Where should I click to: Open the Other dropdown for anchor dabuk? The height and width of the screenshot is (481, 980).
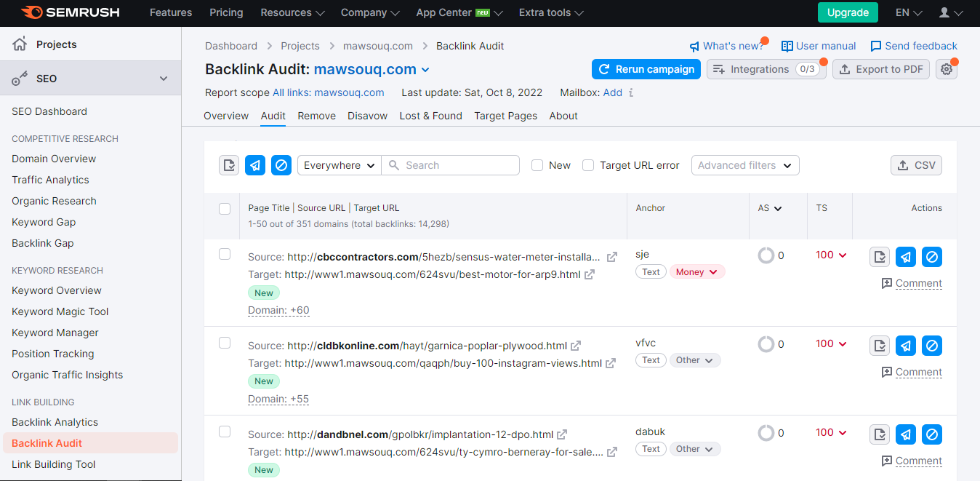(695, 449)
